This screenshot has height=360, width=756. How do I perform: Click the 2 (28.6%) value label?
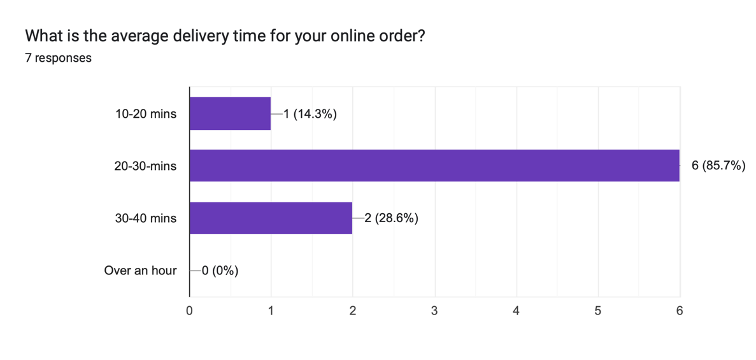391,218
